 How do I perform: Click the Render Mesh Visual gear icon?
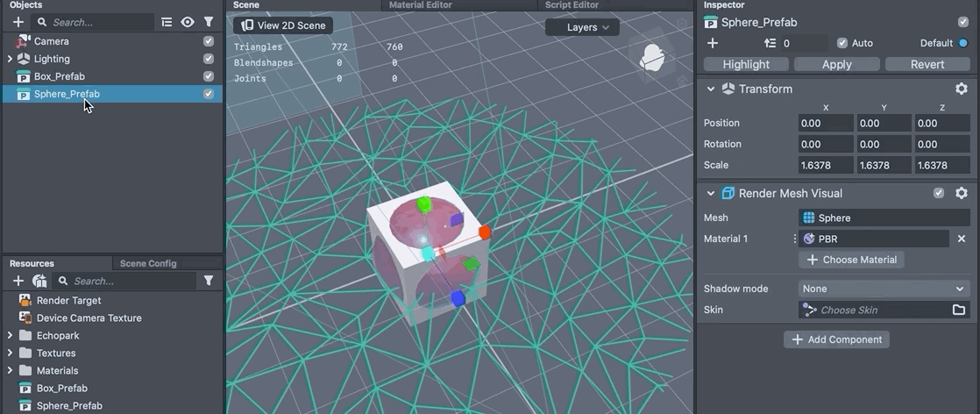click(961, 193)
